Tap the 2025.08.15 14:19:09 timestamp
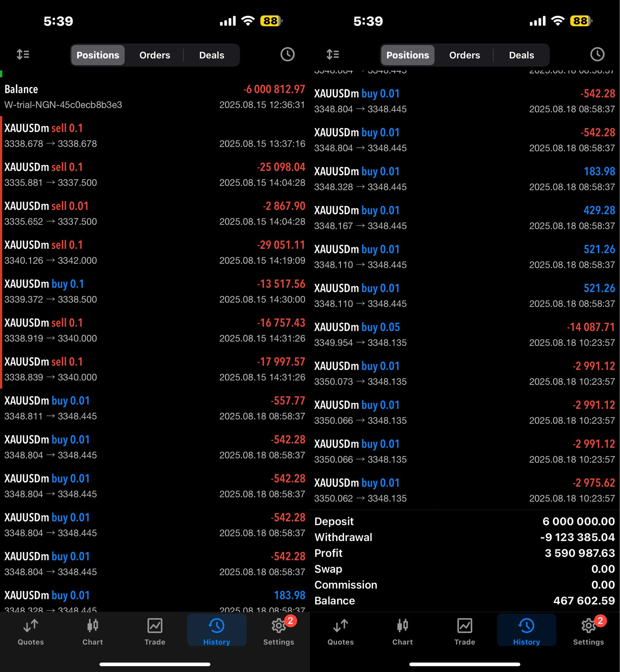This screenshot has height=672, width=620. (x=262, y=261)
